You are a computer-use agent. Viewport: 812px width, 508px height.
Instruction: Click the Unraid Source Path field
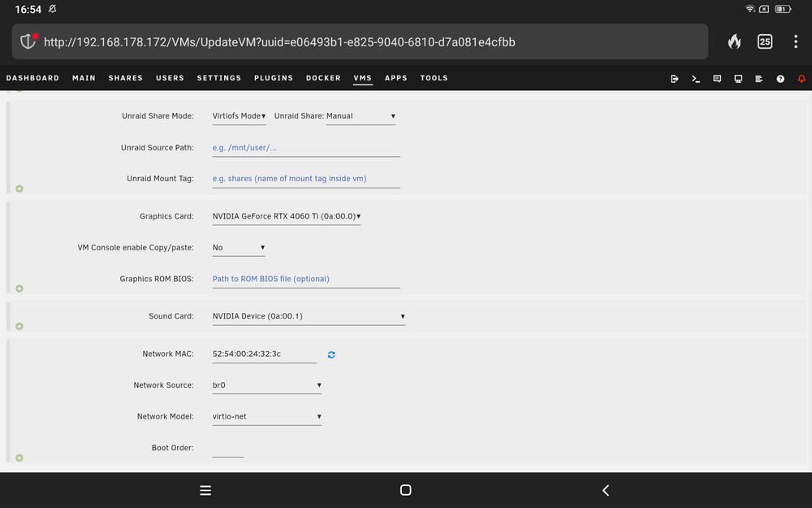click(x=306, y=148)
